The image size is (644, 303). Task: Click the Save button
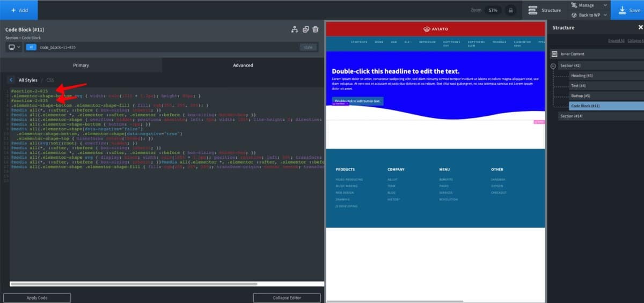click(628, 10)
